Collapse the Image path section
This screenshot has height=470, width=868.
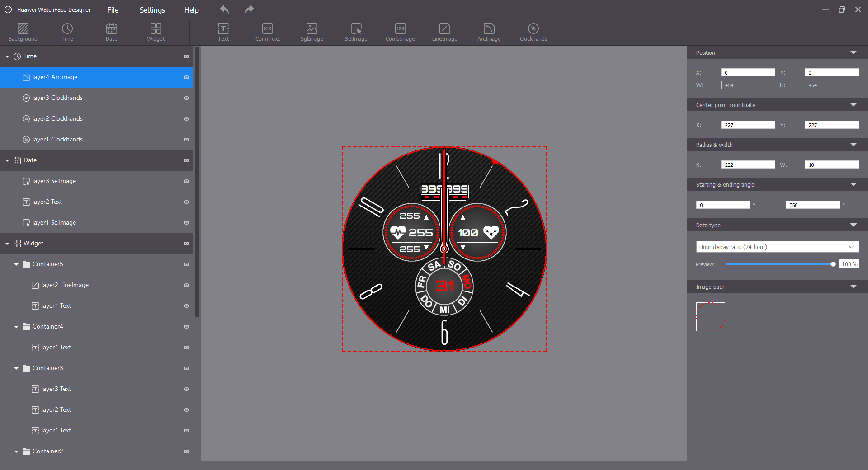tap(854, 287)
